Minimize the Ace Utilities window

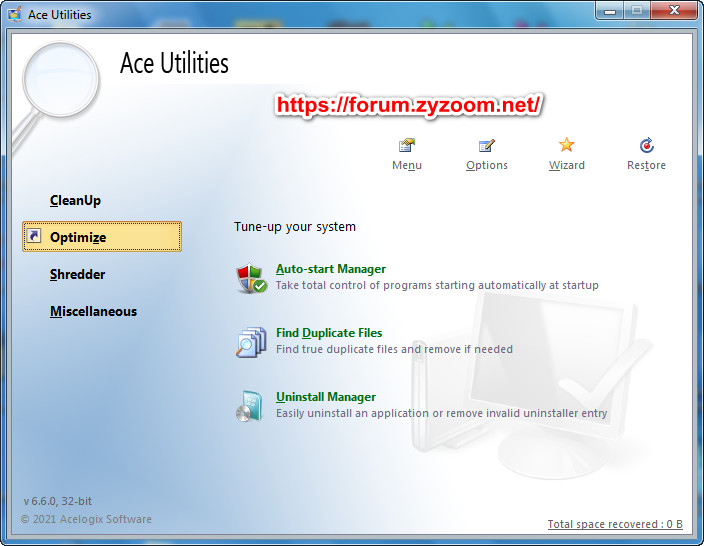point(610,11)
